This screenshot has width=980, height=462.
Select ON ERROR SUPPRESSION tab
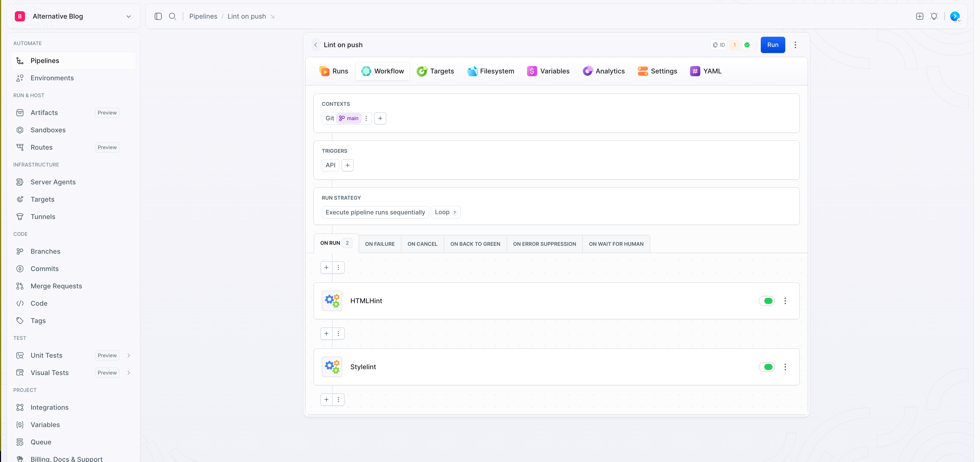(544, 244)
